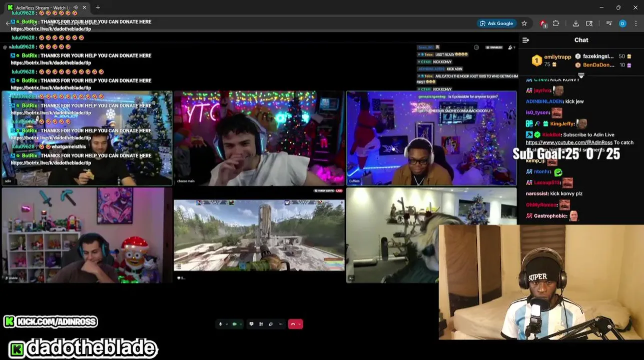Click KickBot username in chat
The height and width of the screenshot is (360, 644).
point(550,135)
